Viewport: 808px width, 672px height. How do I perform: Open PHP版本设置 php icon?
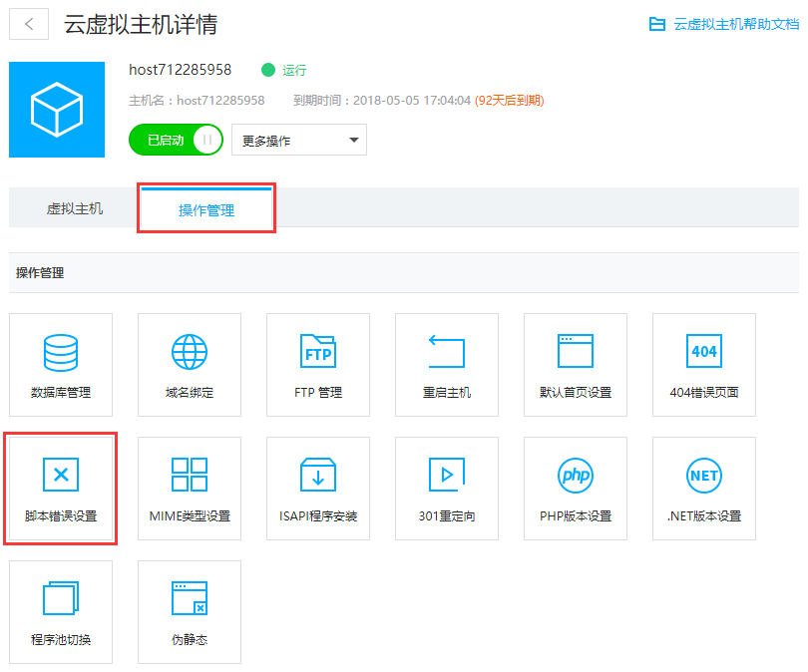coord(576,475)
